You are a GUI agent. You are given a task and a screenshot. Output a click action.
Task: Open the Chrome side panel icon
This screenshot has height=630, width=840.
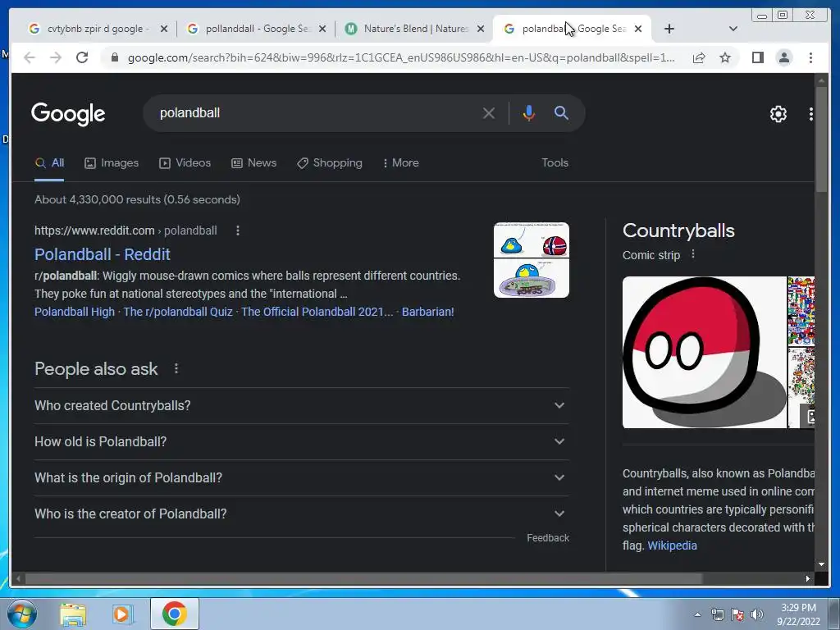tap(757, 57)
